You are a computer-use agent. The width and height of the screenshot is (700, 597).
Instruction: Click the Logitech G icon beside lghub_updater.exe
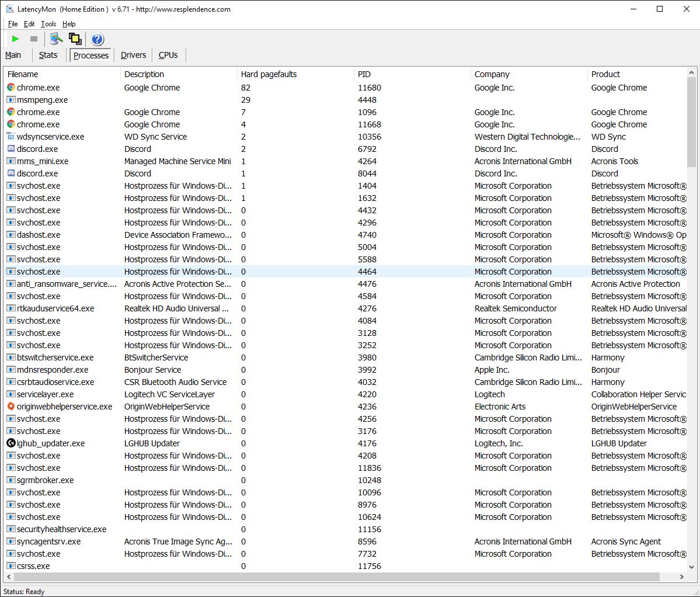tap(11, 443)
